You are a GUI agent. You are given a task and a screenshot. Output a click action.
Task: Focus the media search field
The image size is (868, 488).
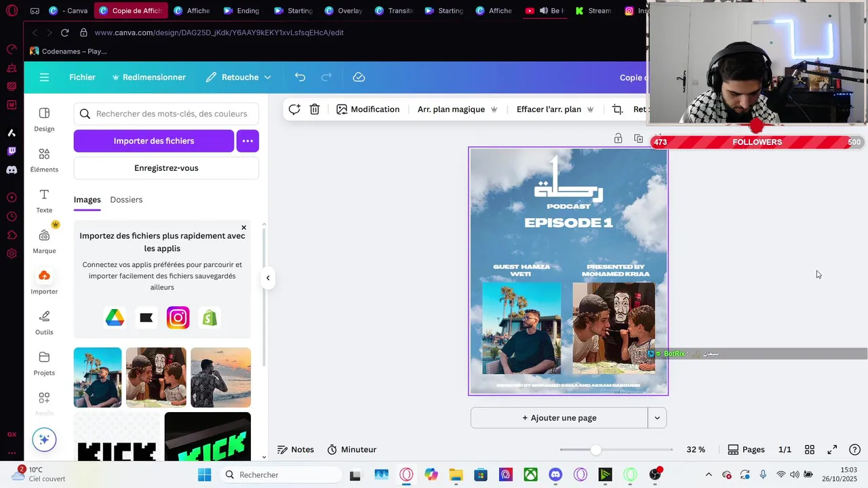[x=166, y=114]
